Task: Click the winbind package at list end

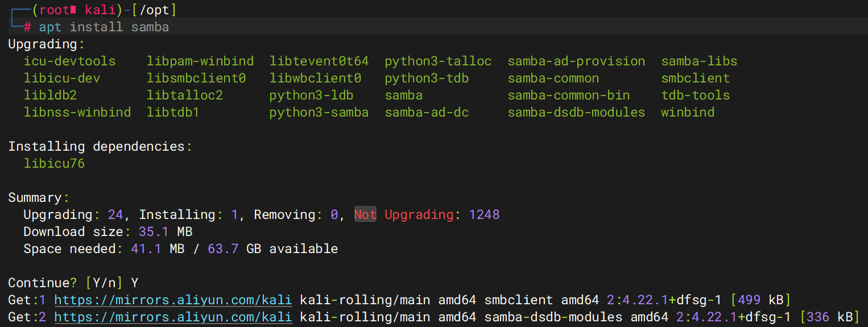Action: click(688, 112)
